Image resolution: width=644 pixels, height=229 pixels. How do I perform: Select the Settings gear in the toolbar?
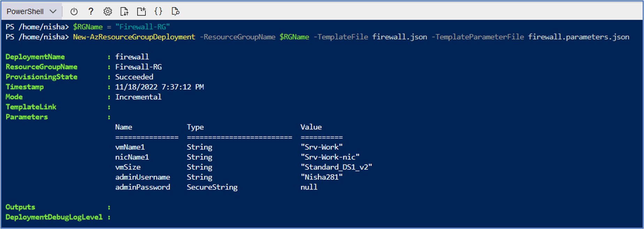coord(107,11)
